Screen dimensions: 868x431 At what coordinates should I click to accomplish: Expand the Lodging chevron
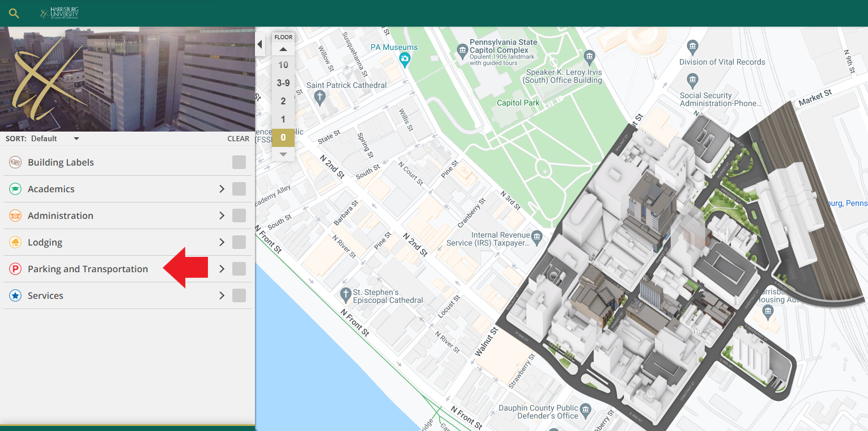tap(222, 242)
